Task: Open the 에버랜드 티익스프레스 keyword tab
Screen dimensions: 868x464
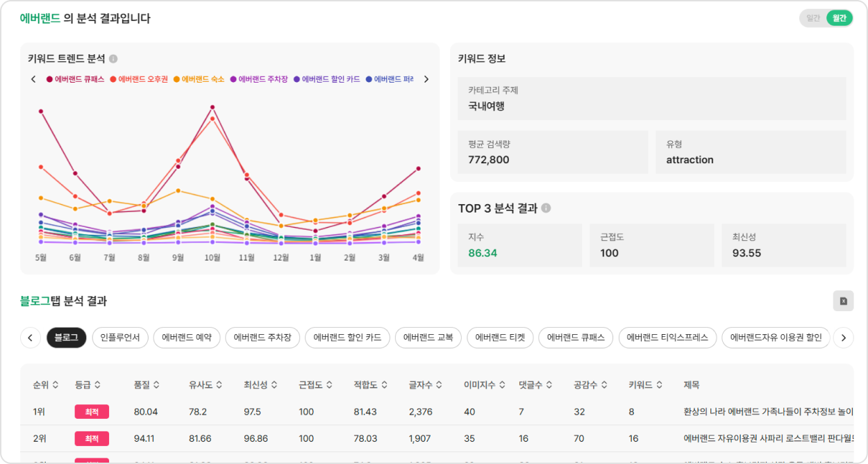Action: click(x=667, y=338)
